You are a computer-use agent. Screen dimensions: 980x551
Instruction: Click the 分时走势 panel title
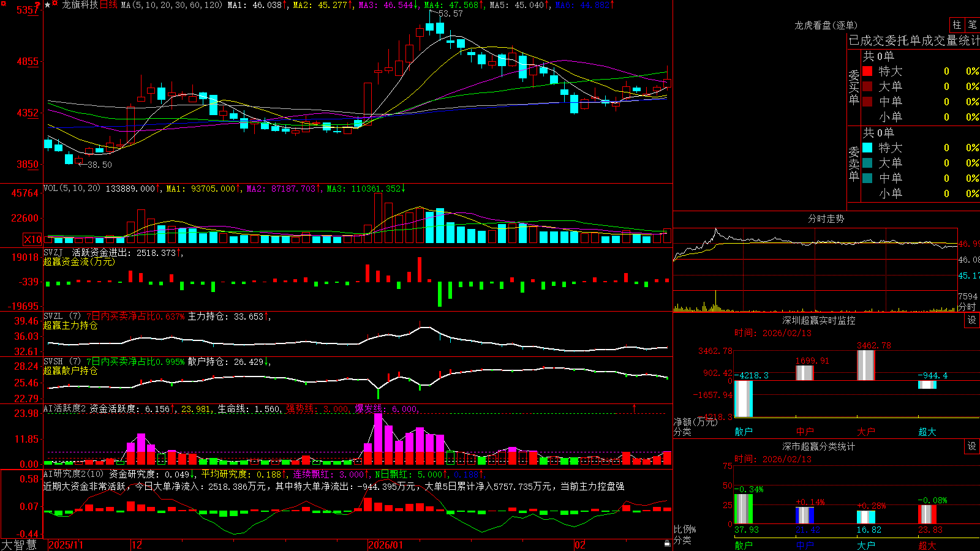coord(826,219)
